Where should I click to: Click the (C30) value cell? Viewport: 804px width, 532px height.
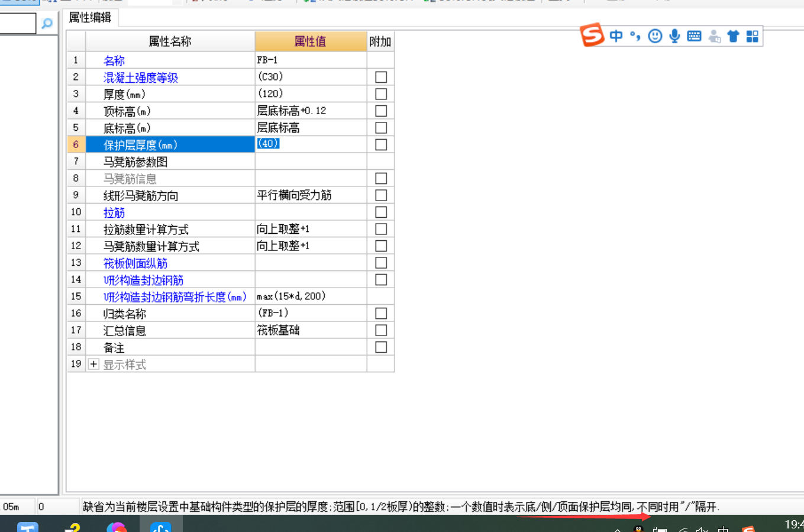point(311,77)
